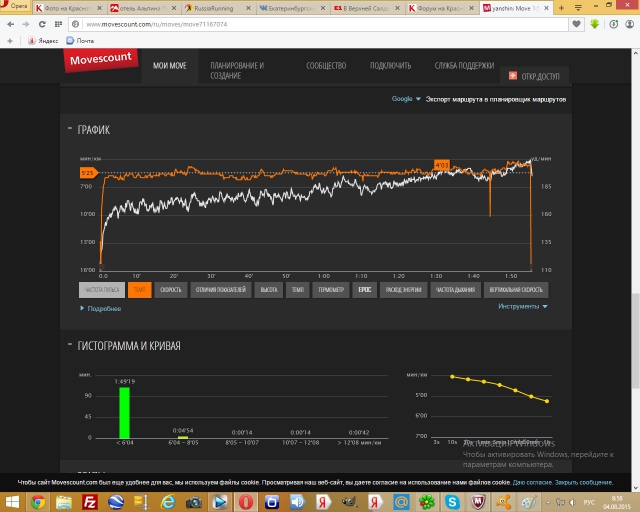Open the Speed Dial grid icon

(58, 24)
